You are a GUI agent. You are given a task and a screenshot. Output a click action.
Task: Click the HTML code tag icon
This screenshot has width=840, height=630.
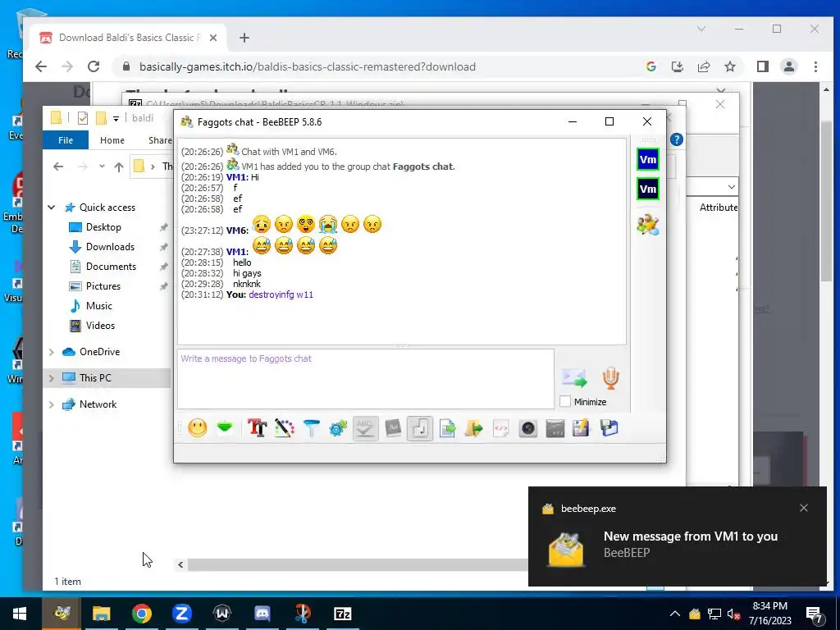pos(500,428)
